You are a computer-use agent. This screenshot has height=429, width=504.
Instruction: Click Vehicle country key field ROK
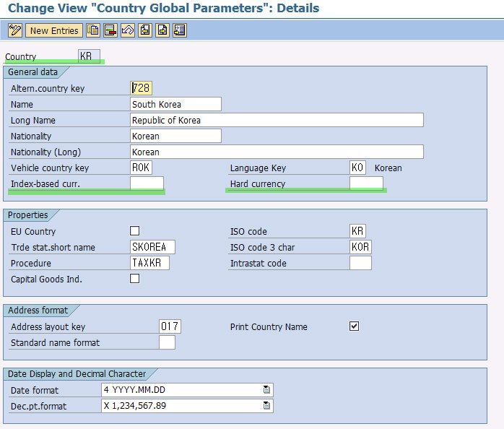coord(141,168)
